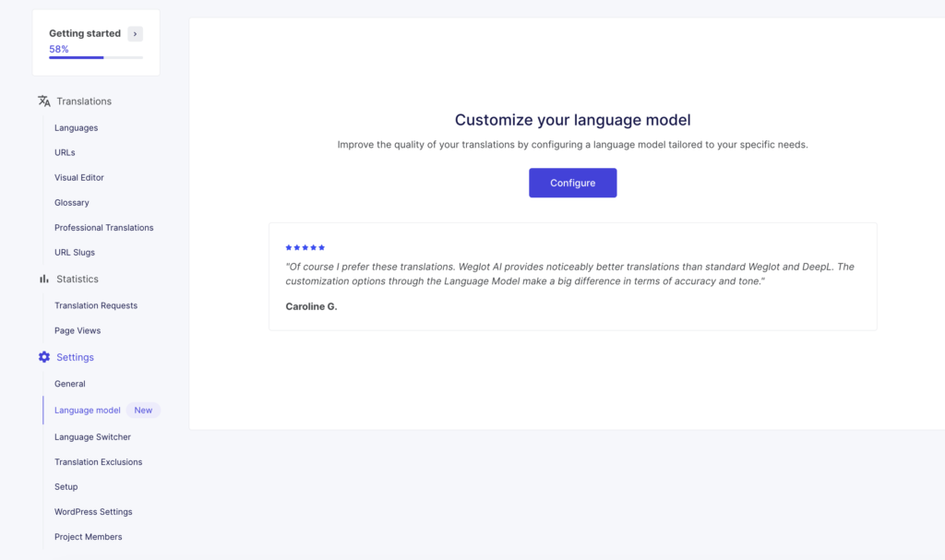The width and height of the screenshot is (945, 560).
Task: Select Professional Translations
Action: point(103,227)
